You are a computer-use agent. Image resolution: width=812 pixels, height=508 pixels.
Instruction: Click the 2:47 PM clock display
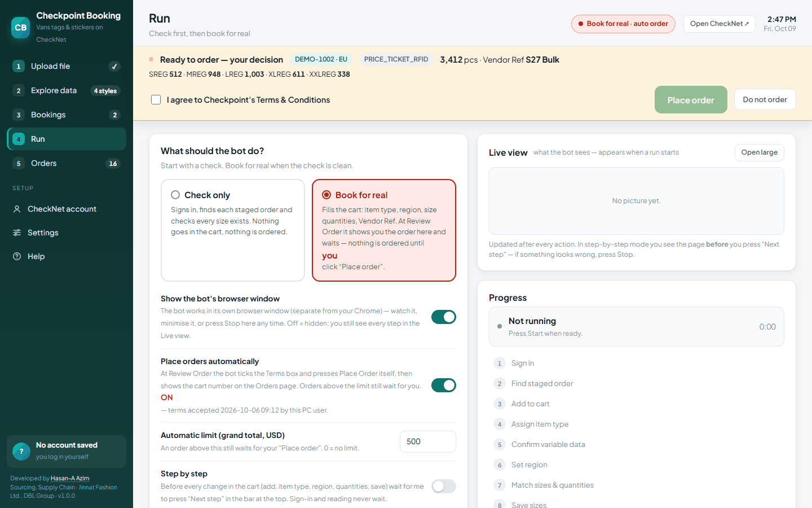tap(782, 19)
